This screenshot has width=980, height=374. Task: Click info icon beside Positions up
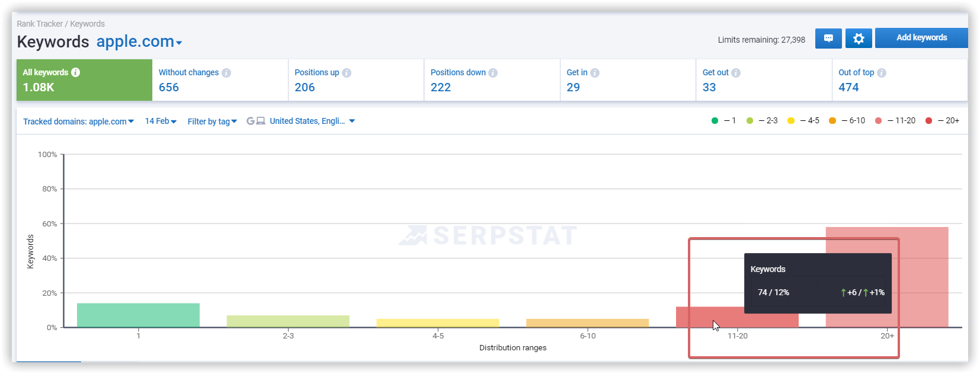click(347, 73)
